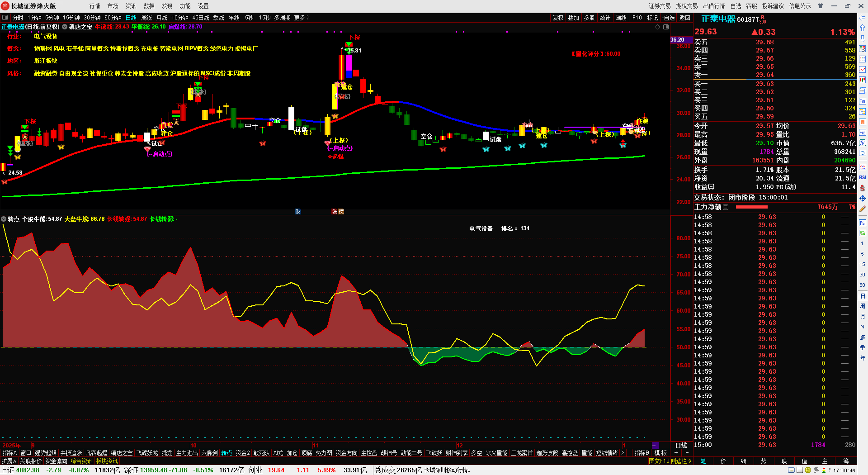Click the panel layout icon left of 分时
The image size is (868, 475).
tap(5, 18)
